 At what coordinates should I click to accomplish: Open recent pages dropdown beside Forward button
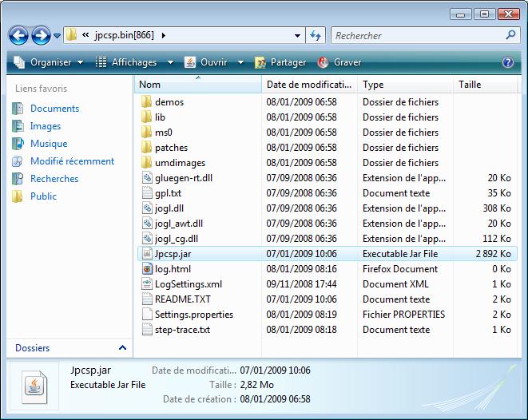58,35
